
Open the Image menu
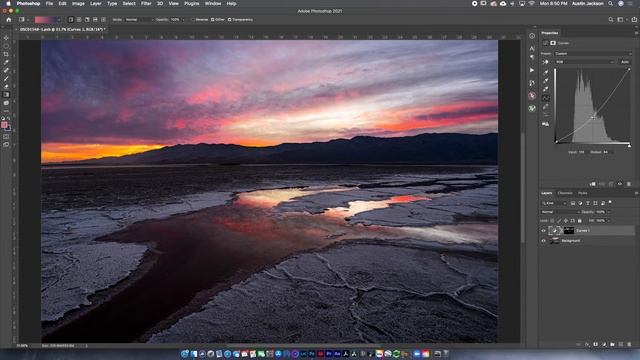click(x=78, y=3)
